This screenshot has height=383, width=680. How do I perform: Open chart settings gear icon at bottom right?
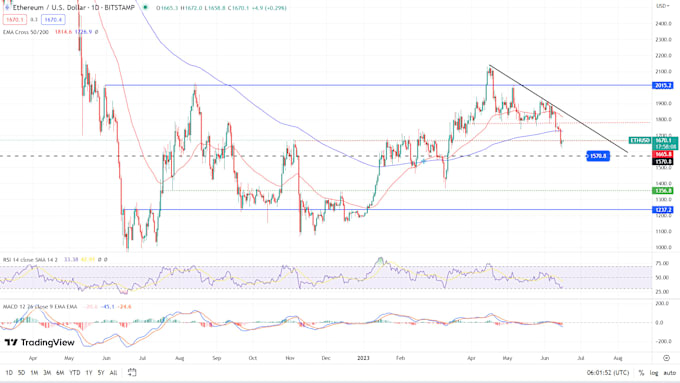tap(666, 358)
